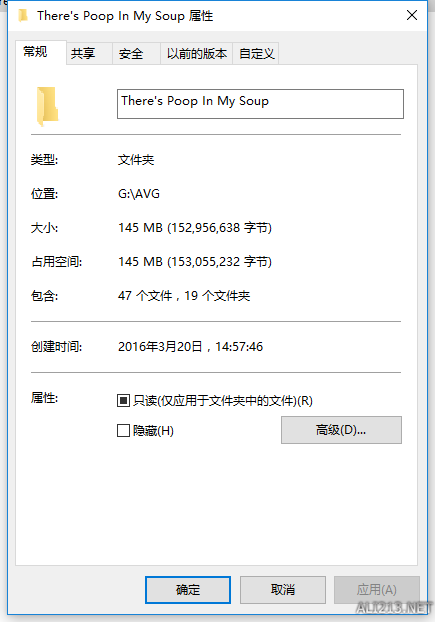Image resolution: width=435 pixels, height=622 pixels.
Task: Go to the 自定义 tab
Action: 256,53
